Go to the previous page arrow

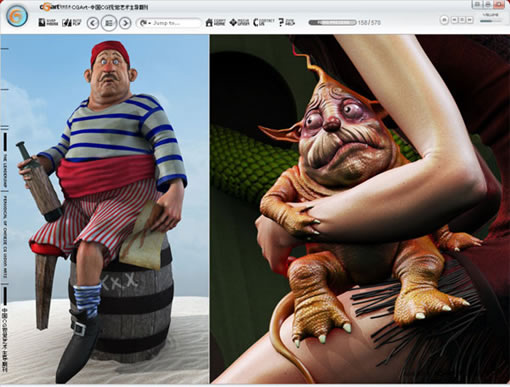(x=93, y=23)
